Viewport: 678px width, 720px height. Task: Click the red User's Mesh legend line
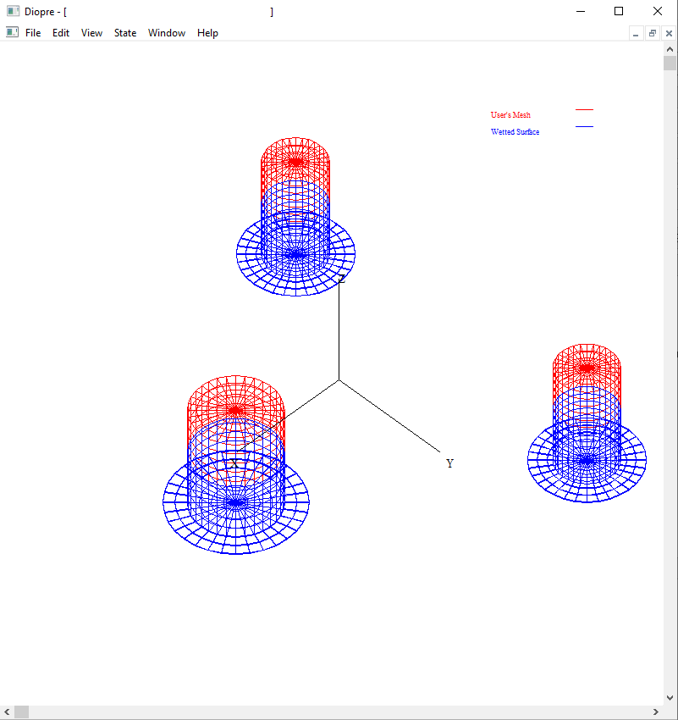(x=584, y=110)
